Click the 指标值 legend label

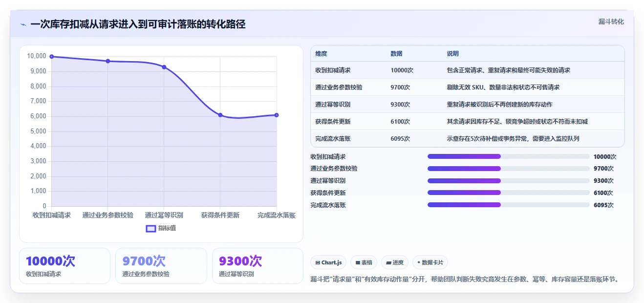pyautogui.click(x=167, y=228)
